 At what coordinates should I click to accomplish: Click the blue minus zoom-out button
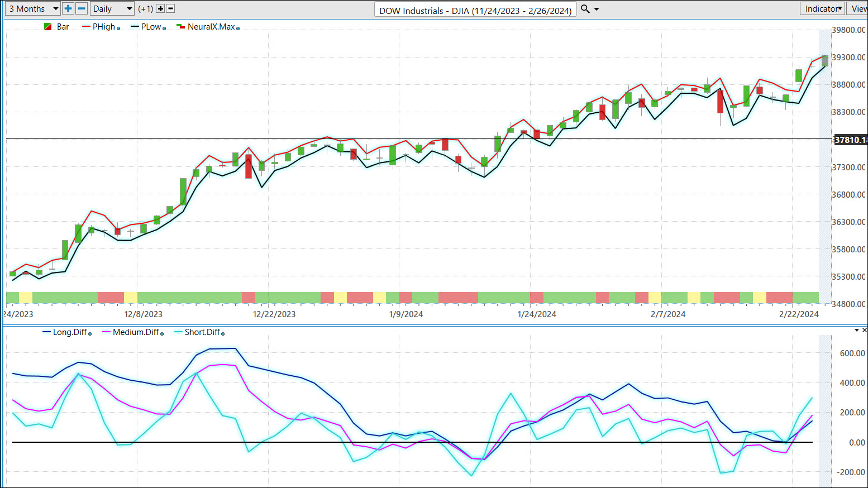tap(82, 8)
